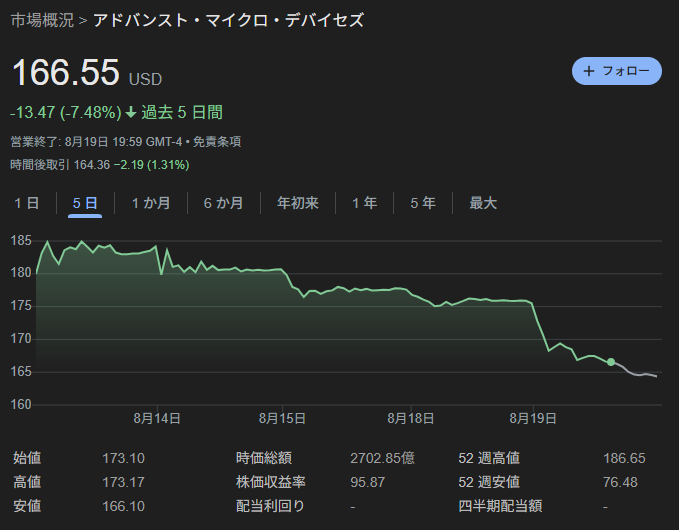Click the 始値 value 173.10
Viewport: 679px width, 530px height.
[x=123, y=458]
